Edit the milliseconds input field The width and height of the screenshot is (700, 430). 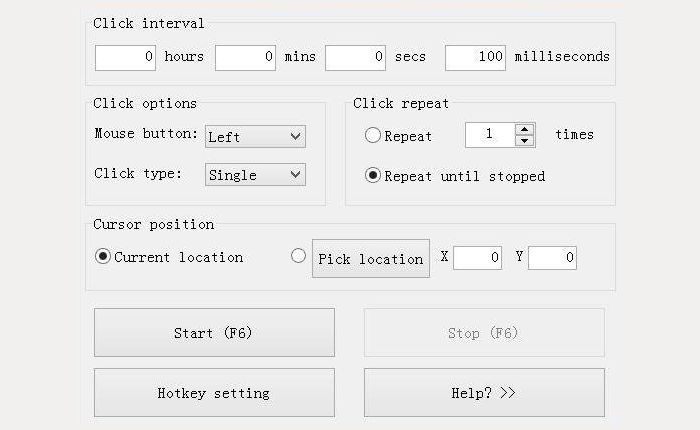tap(475, 58)
